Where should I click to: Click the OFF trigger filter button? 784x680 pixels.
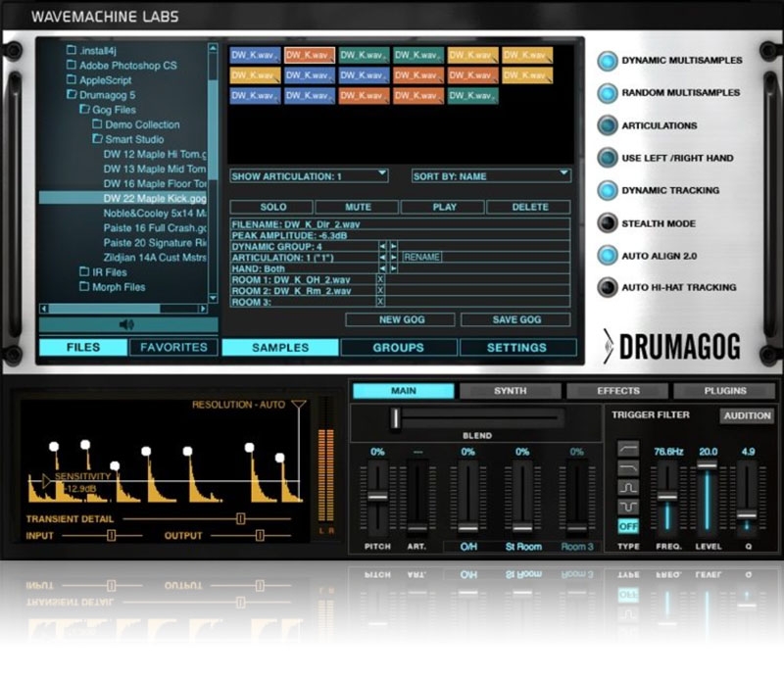pos(628,526)
